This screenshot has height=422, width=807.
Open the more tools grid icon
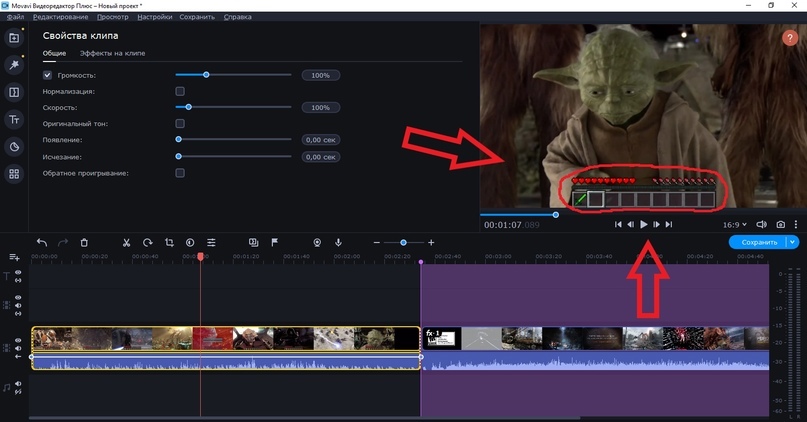pyautogui.click(x=14, y=174)
